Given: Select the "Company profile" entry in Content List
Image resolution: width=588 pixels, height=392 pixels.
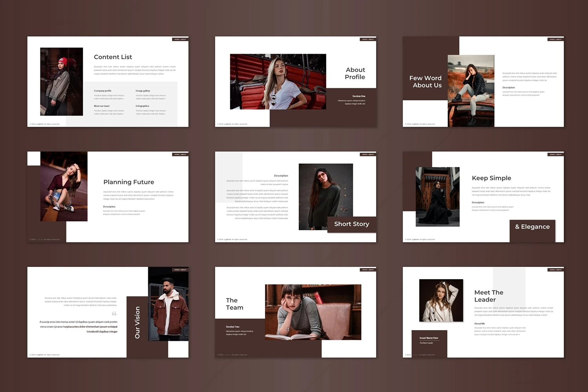Looking at the screenshot, I should [x=103, y=91].
